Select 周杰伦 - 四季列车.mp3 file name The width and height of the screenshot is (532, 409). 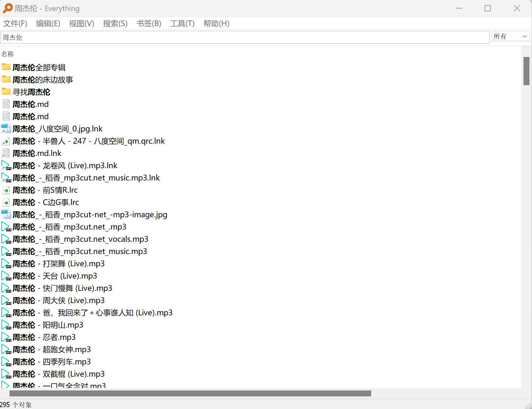[52, 362]
